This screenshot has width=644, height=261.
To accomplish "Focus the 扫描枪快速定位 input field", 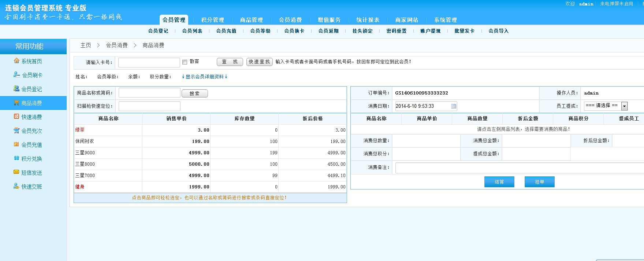I will pos(149,106).
